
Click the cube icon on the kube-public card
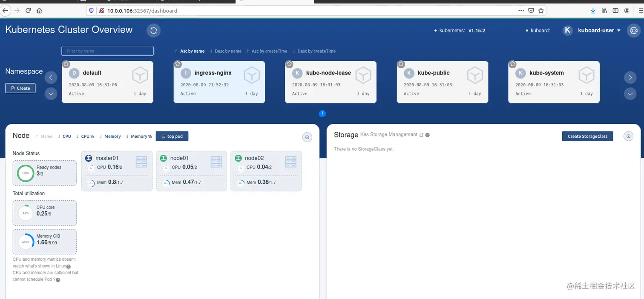[475, 75]
